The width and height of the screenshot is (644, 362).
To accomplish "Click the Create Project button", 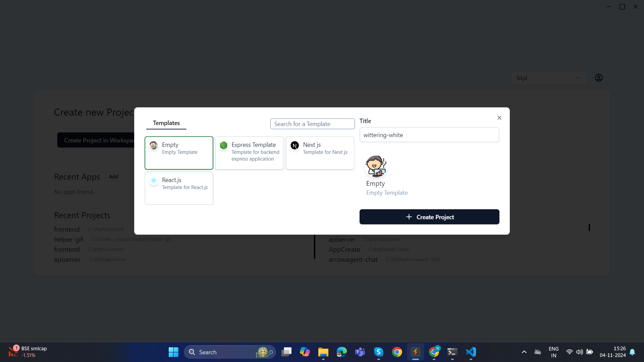I will pos(429,217).
